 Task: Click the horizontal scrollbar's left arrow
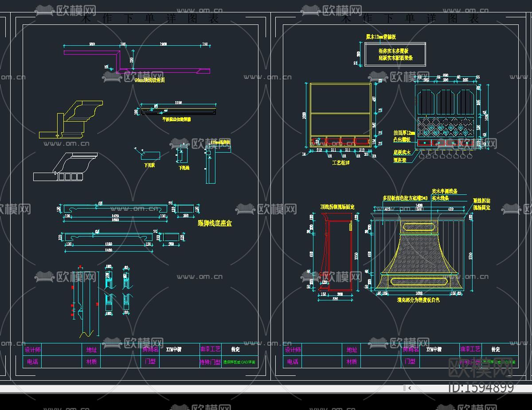[410, 388]
